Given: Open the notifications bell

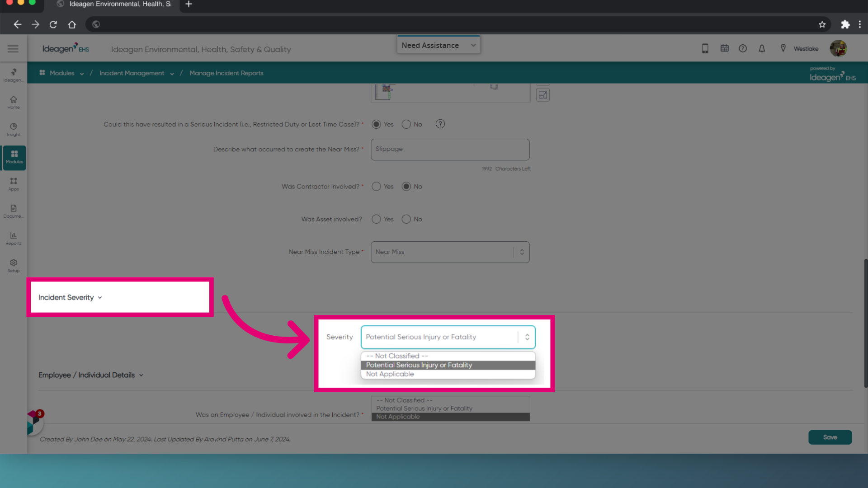Looking at the screenshot, I should tap(762, 48).
